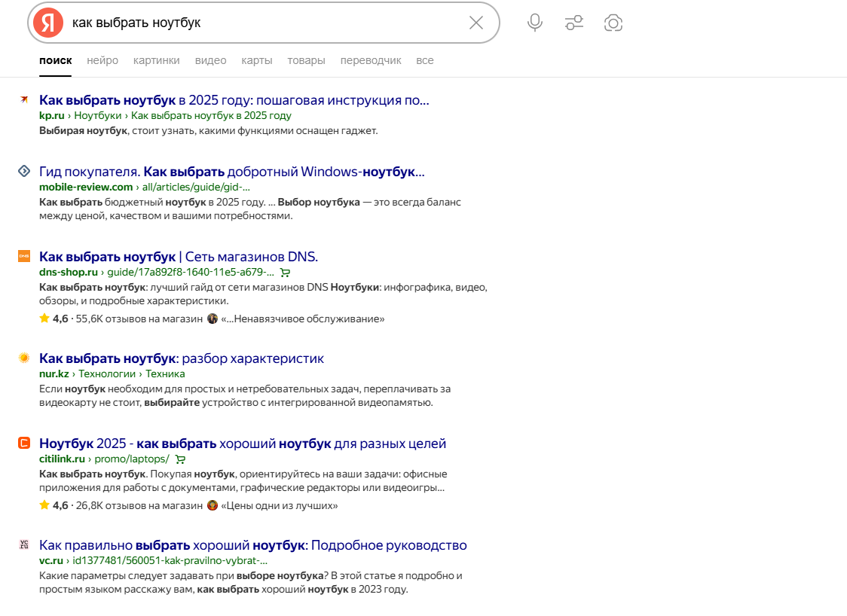Click the «Ноутбуки» breadcrumb under kp.ru

98,115
